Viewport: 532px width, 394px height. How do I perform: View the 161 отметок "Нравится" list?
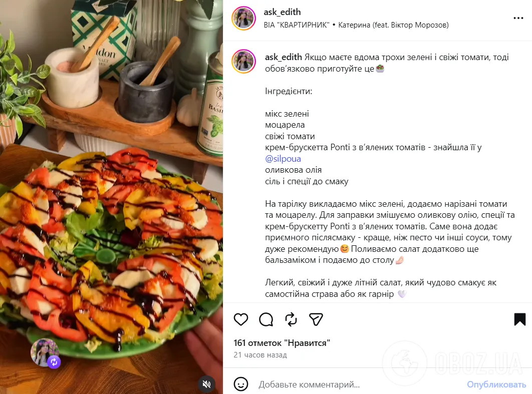282,343
